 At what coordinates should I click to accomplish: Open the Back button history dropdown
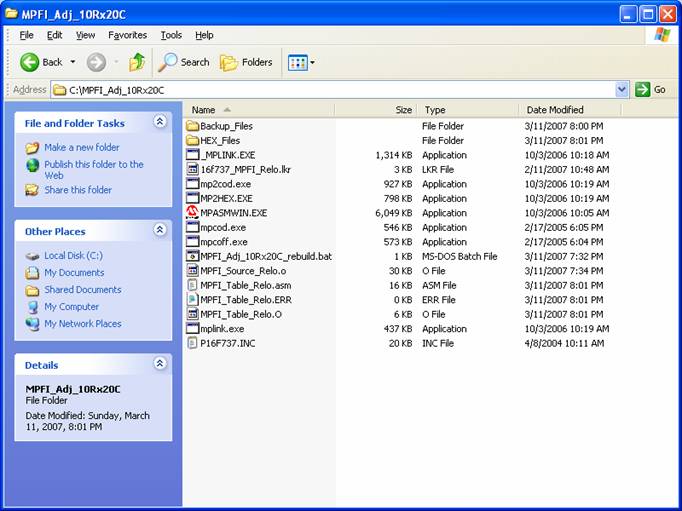point(73,62)
